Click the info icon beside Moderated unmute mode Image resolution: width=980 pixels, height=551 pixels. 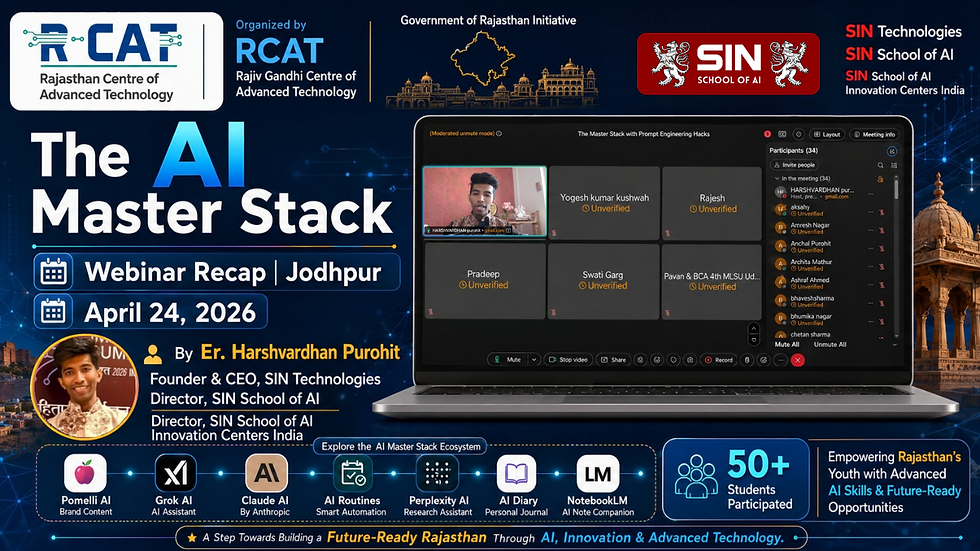[x=499, y=133]
